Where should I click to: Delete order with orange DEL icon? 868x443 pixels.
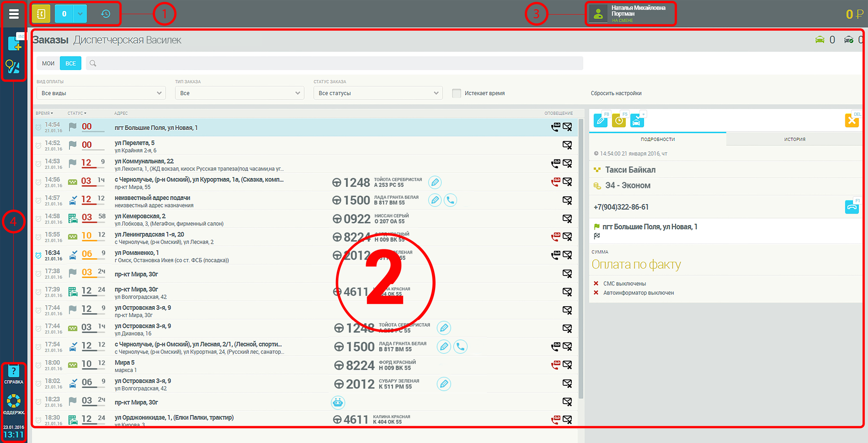point(852,120)
